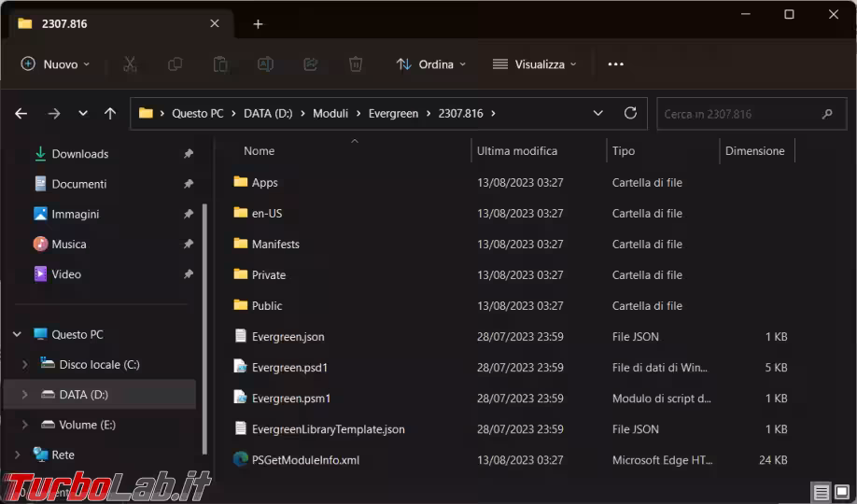Navigate to Moduli breadcrumb
The image size is (857, 504).
pyautogui.click(x=330, y=114)
